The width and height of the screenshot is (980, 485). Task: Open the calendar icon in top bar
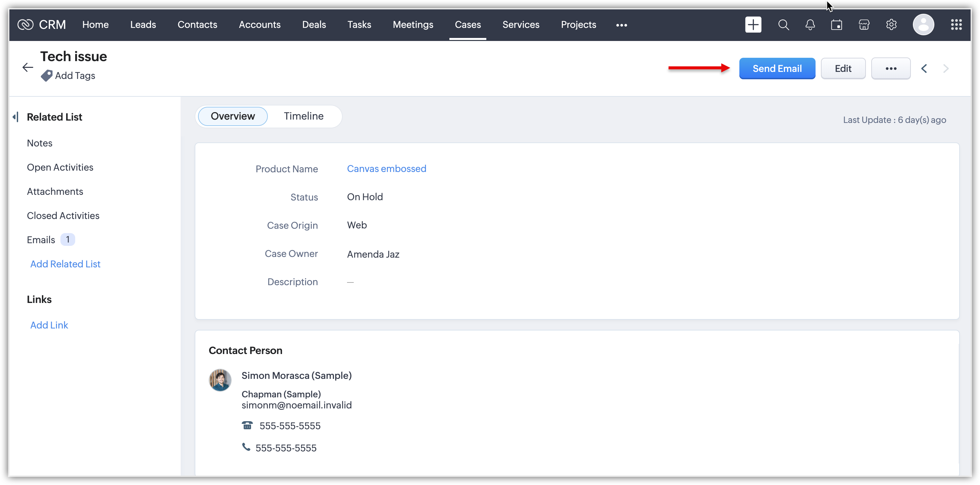click(837, 25)
